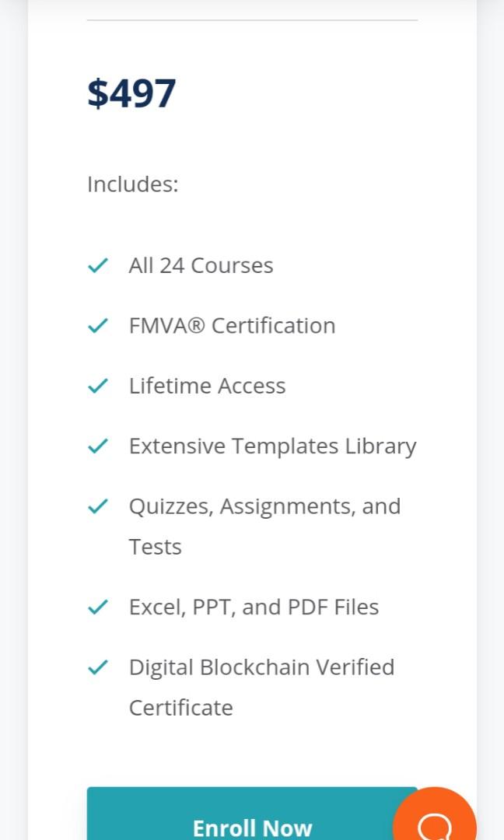
Task: Click the All 24 Courses list item
Action: (201, 264)
